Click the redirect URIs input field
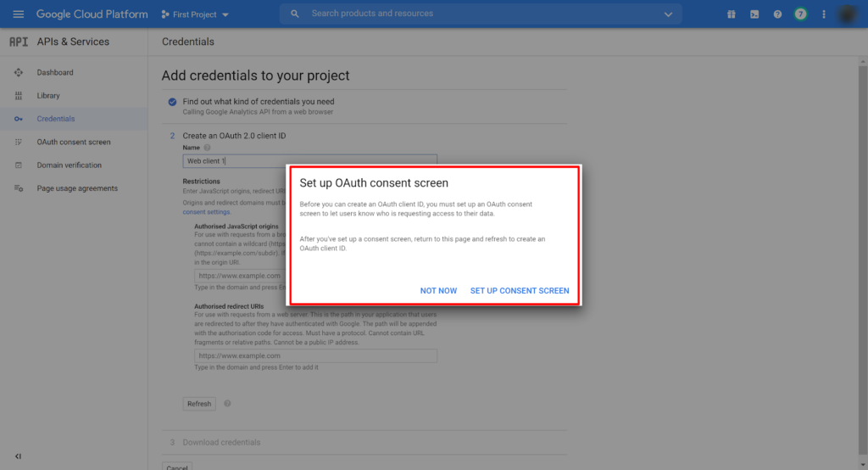Viewport: 868px width, 470px height. (315, 355)
